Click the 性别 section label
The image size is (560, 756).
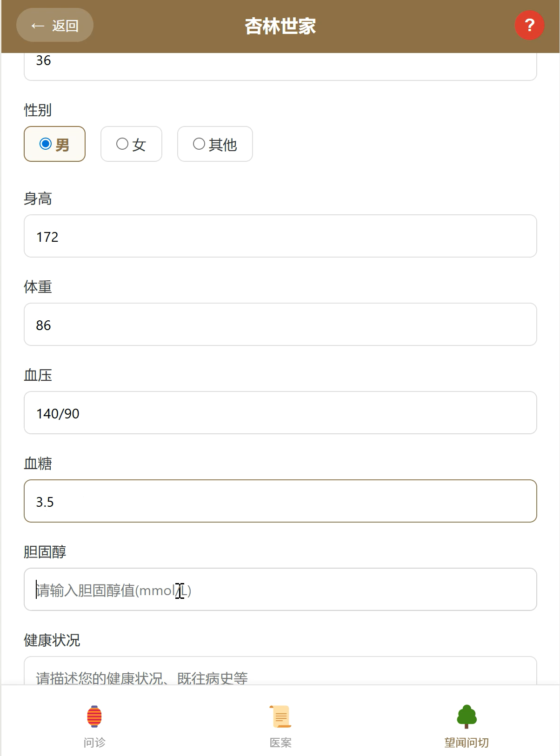pyautogui.click(x=38, y=110)
